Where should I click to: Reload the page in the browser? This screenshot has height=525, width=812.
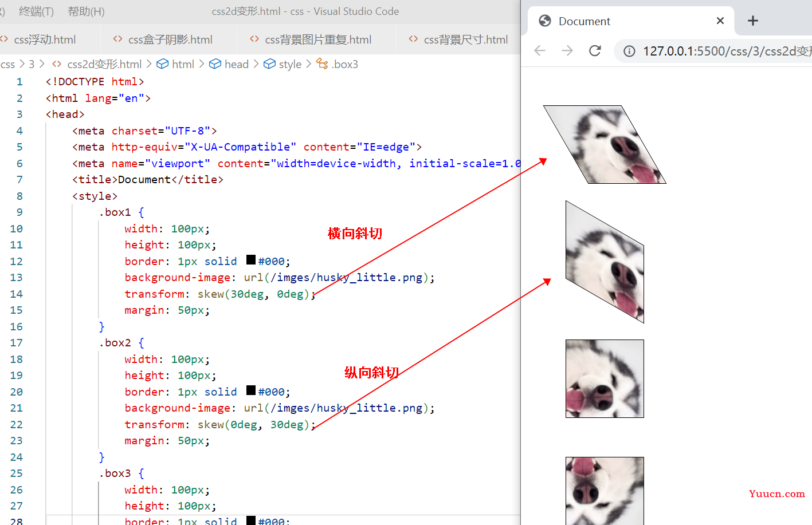[595, 51]
